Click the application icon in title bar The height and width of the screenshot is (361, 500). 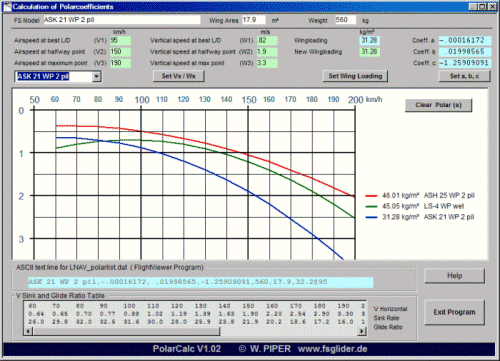tap(7, 6)
